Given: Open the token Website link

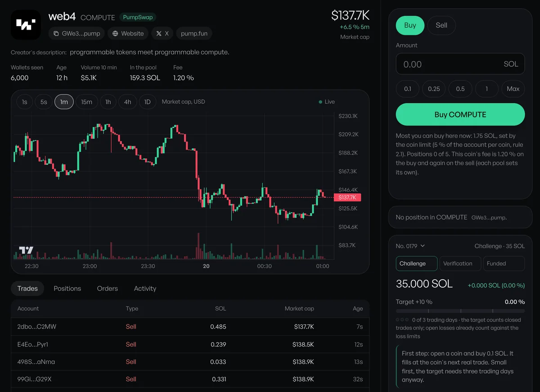Looking at the screenshot, I should pos(128,33).
